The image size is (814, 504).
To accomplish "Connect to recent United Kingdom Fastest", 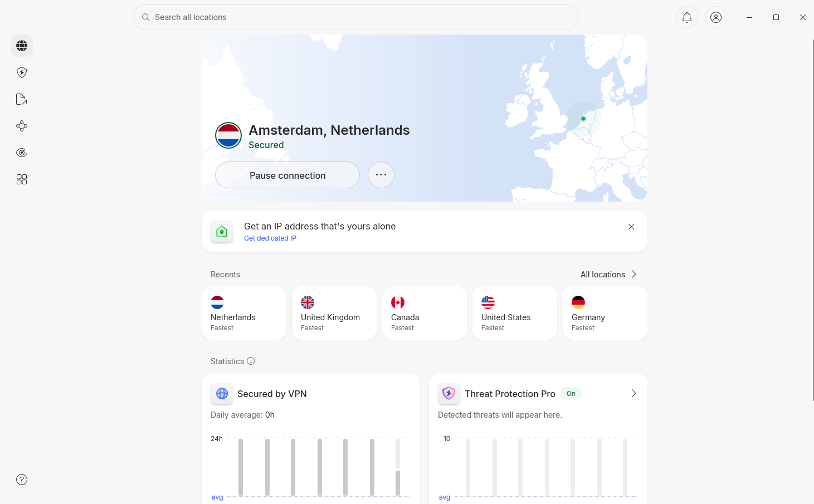I will click(334, 313).
